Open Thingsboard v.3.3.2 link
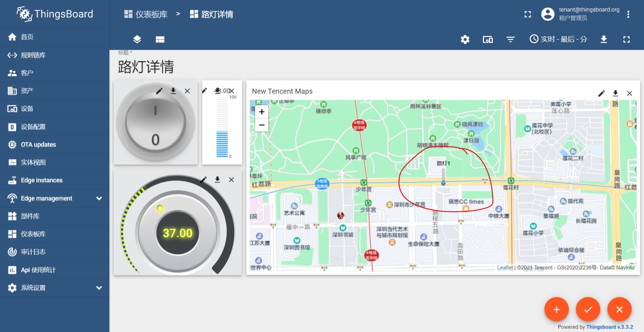This screenshot has height=332, width=644. (609, 327)
